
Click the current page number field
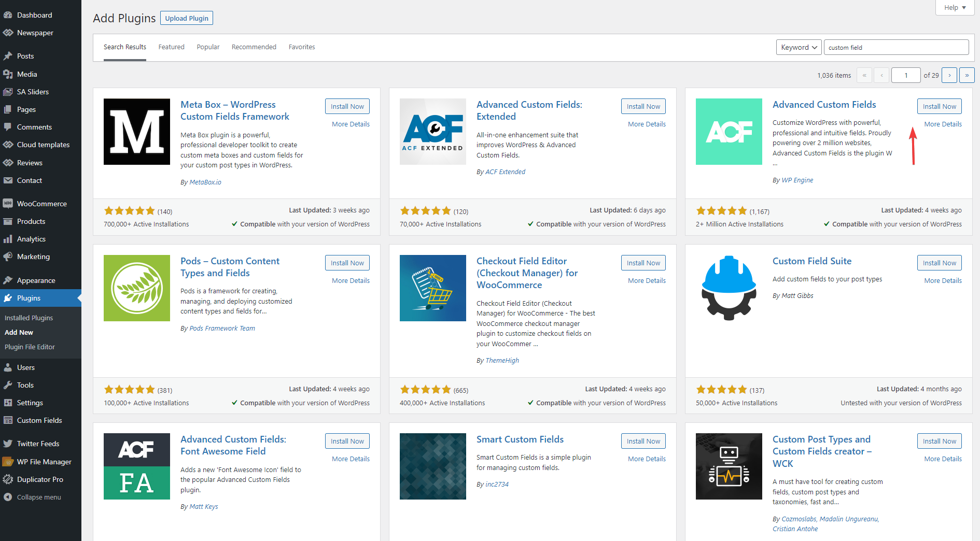(906, 75)
